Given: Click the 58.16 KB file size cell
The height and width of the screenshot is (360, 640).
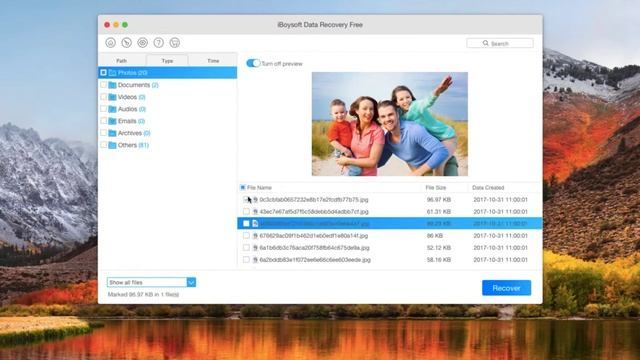Looking at the screenshot, I should coord(439,260).
